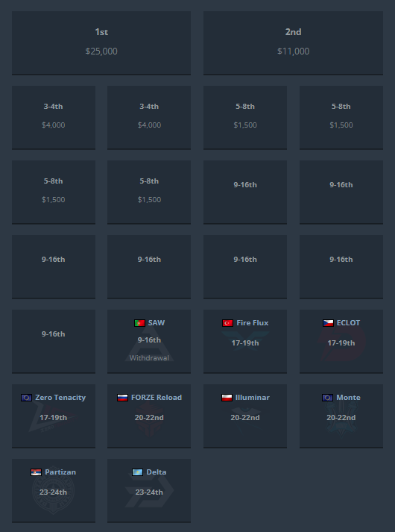The height and width of the screenshot is (532, 395).
Task: Click the Portugal flag next to SAW
Action: click(139, 323)
